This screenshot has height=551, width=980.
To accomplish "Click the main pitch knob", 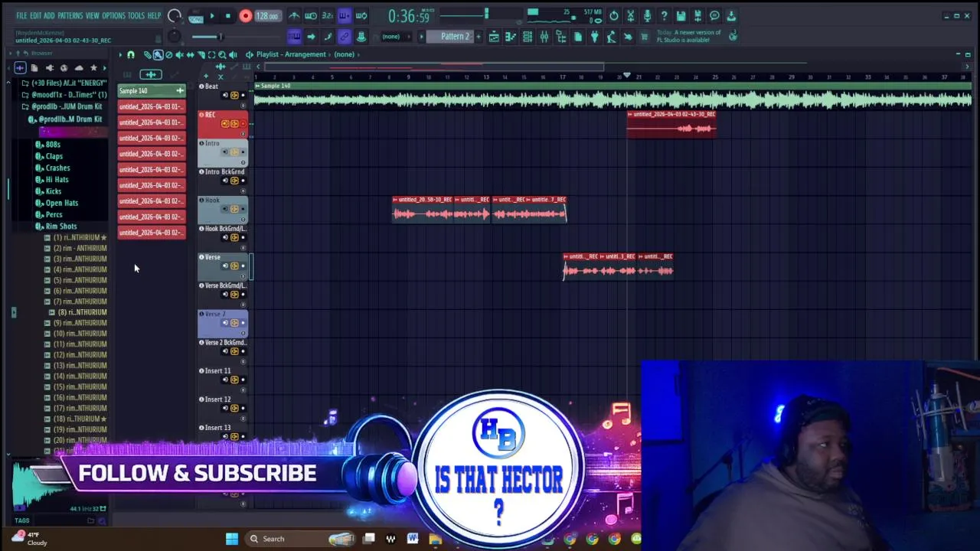I will tap(175, 37).
